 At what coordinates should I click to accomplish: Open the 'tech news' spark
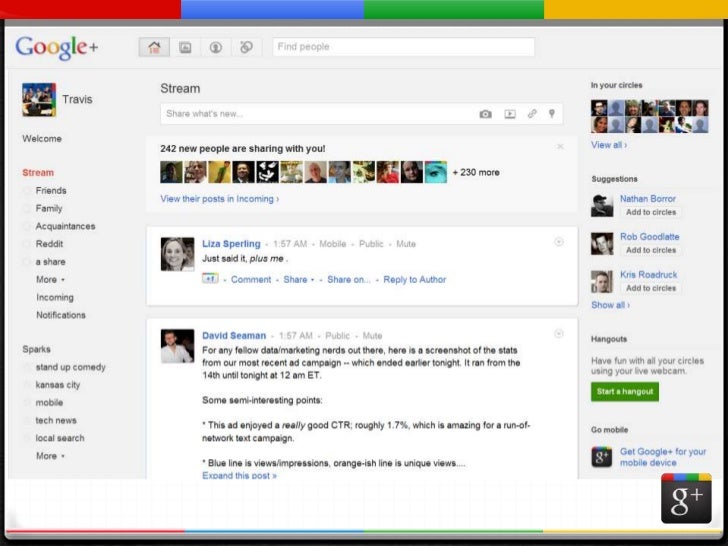click(56, 420)
